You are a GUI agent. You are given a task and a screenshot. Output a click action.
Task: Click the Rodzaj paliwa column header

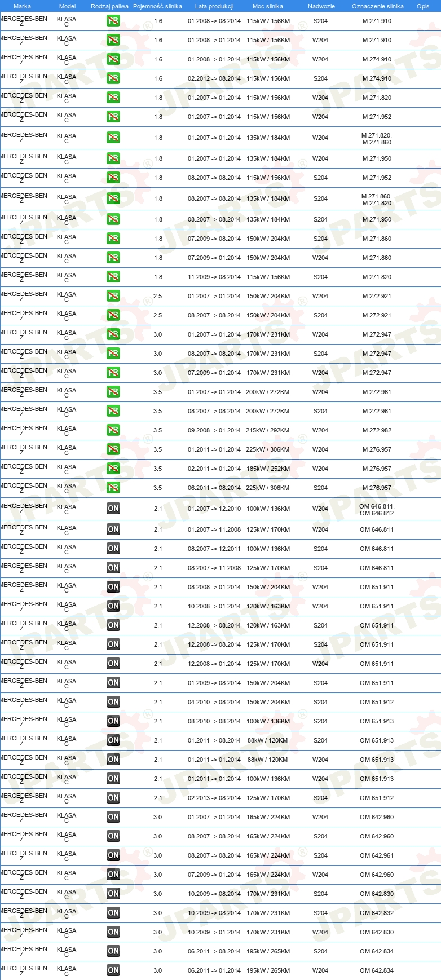[x=109, y=6]
